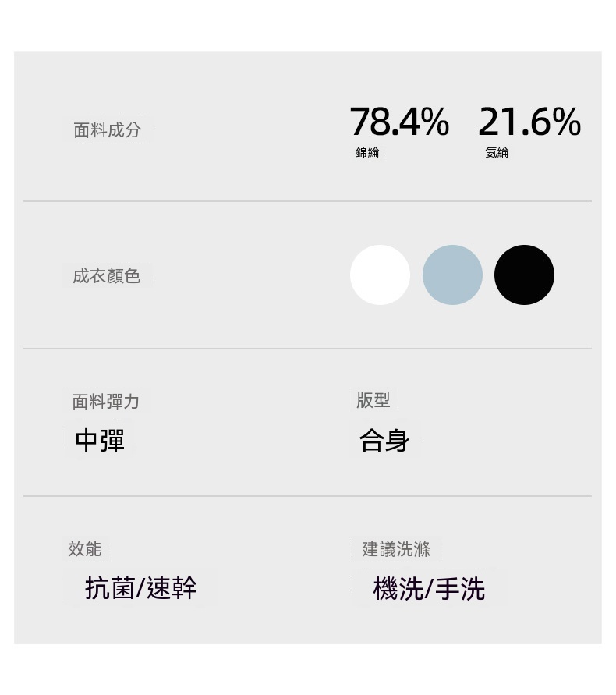Screen dimensions: 616x695
Task: Pick the black garment color swatch
Action: [524, 275]
